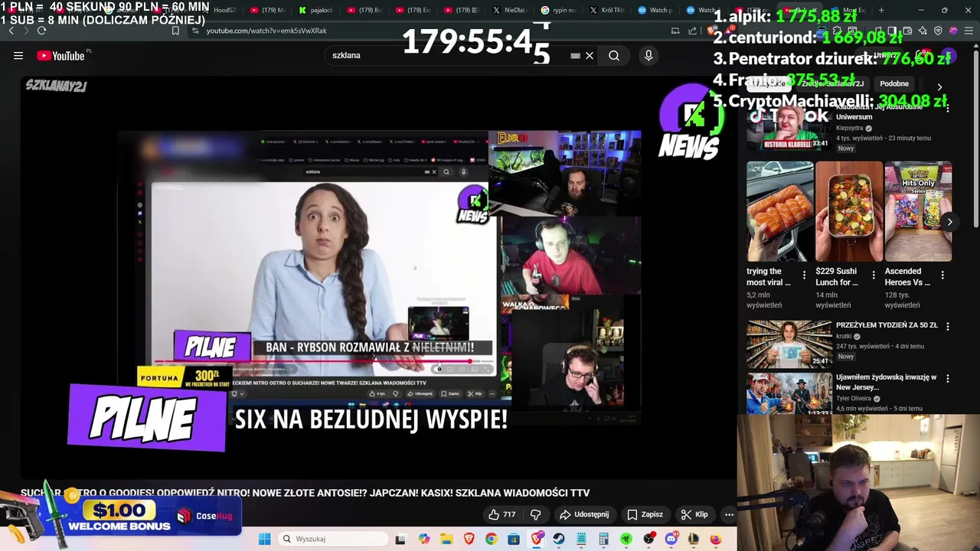Open menu for '$229 Sushi Lunch' Short
The image size is (980, 551).
[873, 275]
